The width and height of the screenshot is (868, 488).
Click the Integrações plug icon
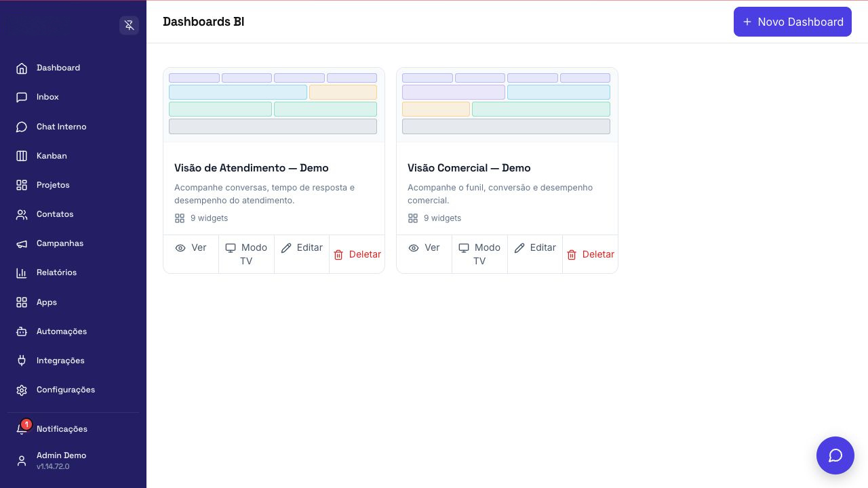click(x=22, y=361)
